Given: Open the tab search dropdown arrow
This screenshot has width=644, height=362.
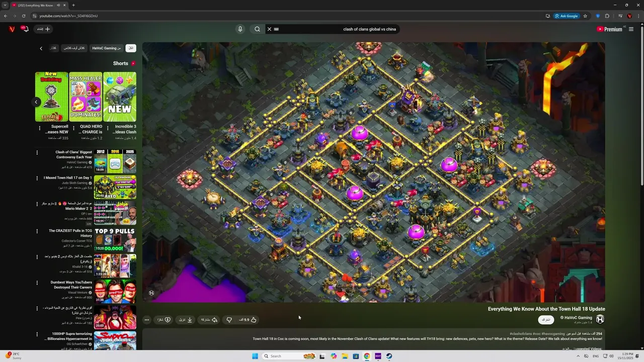Looking at the screenshot, I should click(6, 5).
